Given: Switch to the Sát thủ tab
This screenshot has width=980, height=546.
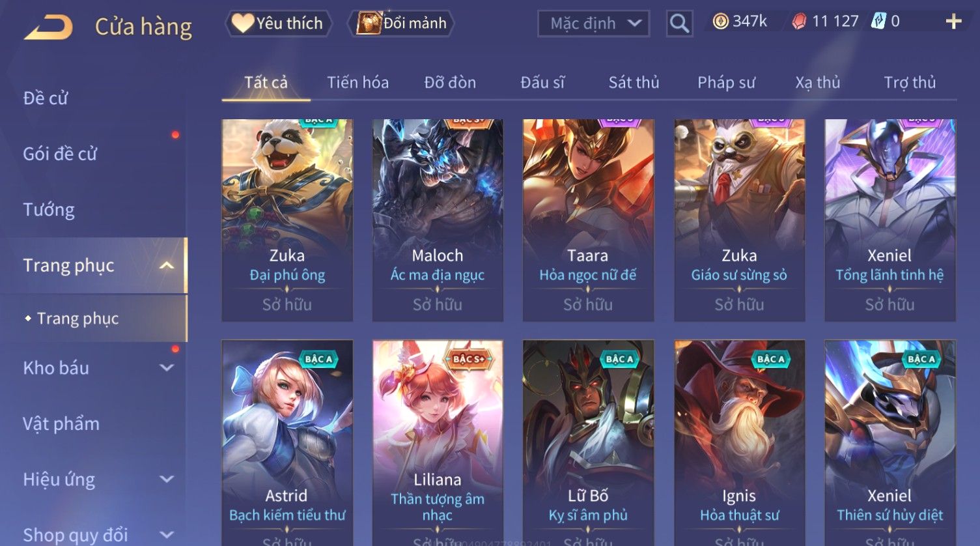Looking at the screenshot, I should (x=634, y=83).
